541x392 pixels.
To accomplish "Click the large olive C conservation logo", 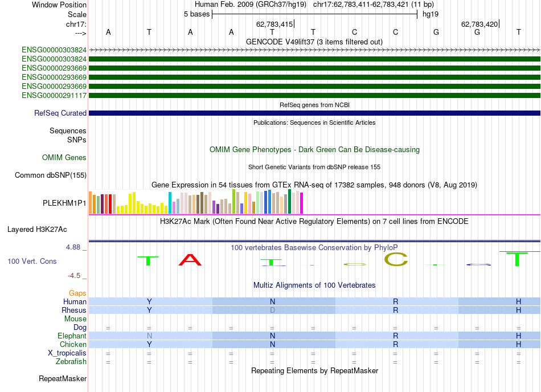I will (x=396, y=259).
